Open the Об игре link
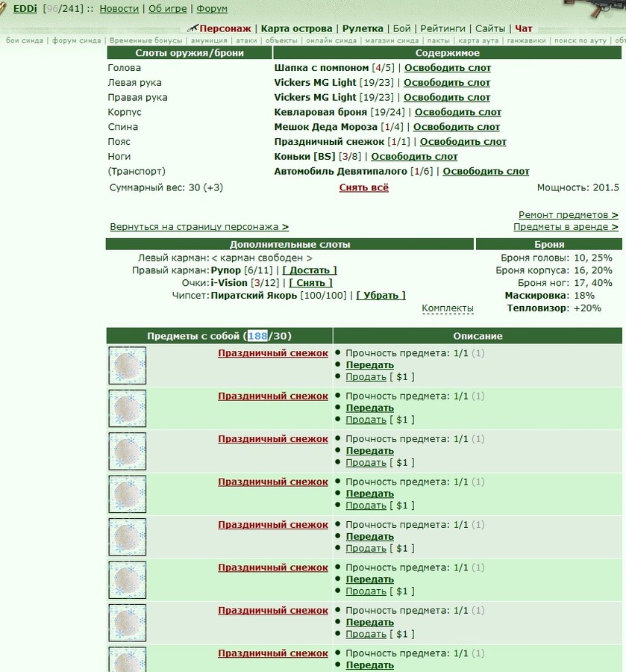Image resolution: width=626 pixels, height=672 pixels. click(x=167, y=8)
